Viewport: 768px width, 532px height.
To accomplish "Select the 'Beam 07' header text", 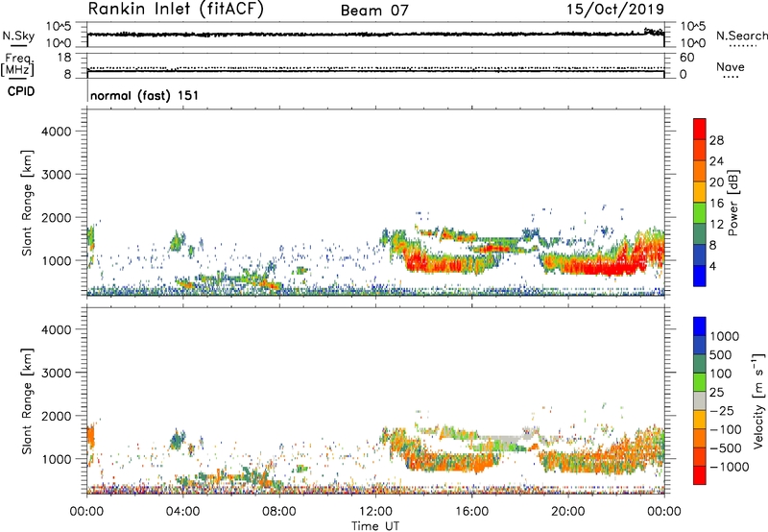I will click(x=374, y=11).
